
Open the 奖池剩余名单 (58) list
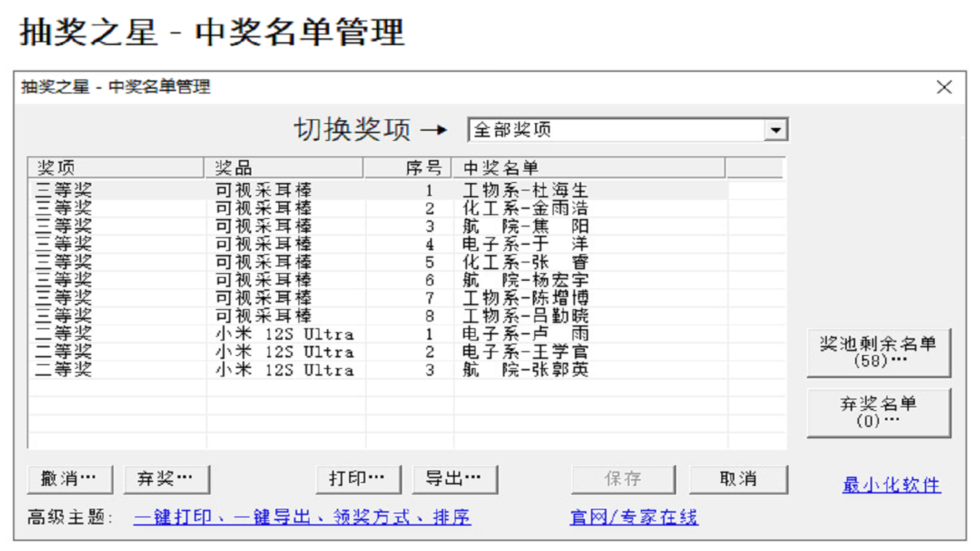click(878, 350)
